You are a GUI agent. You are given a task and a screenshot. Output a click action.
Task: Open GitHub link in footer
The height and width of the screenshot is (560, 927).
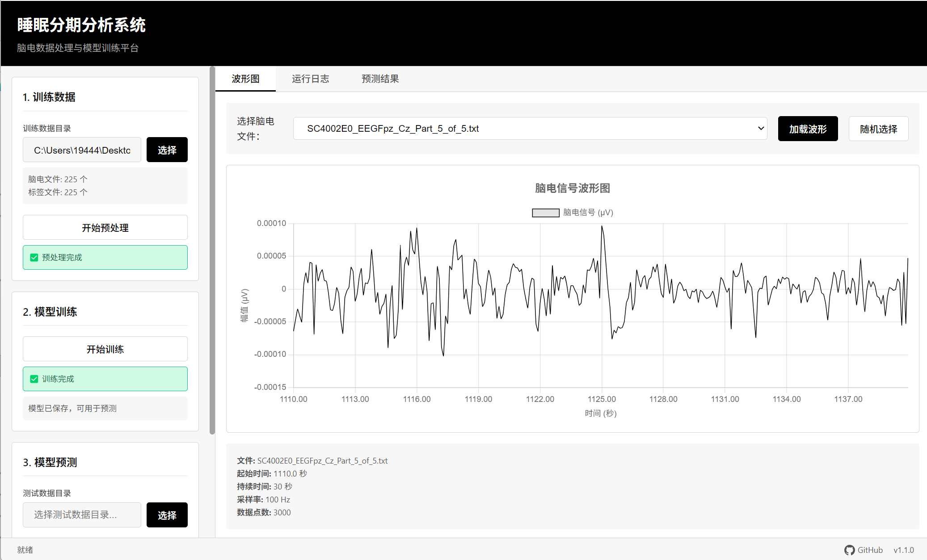coord(869,550)
